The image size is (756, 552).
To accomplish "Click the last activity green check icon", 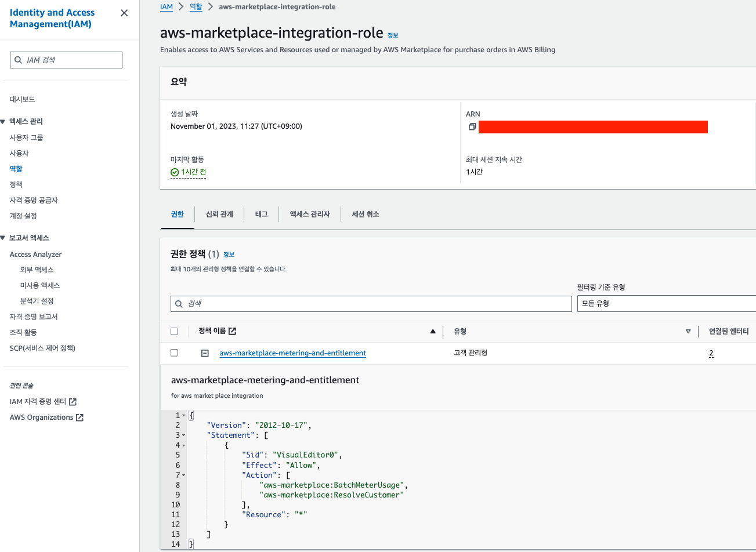I will [175, 172].
